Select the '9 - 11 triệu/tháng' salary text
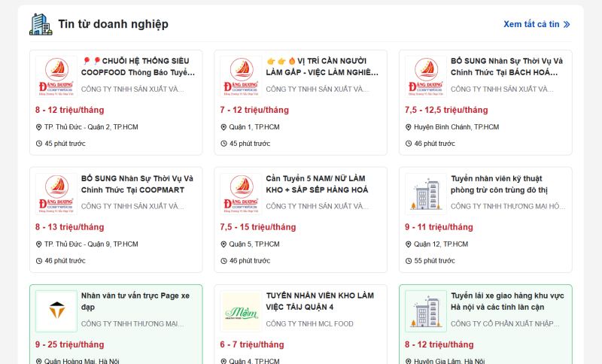 click(439, 227)
